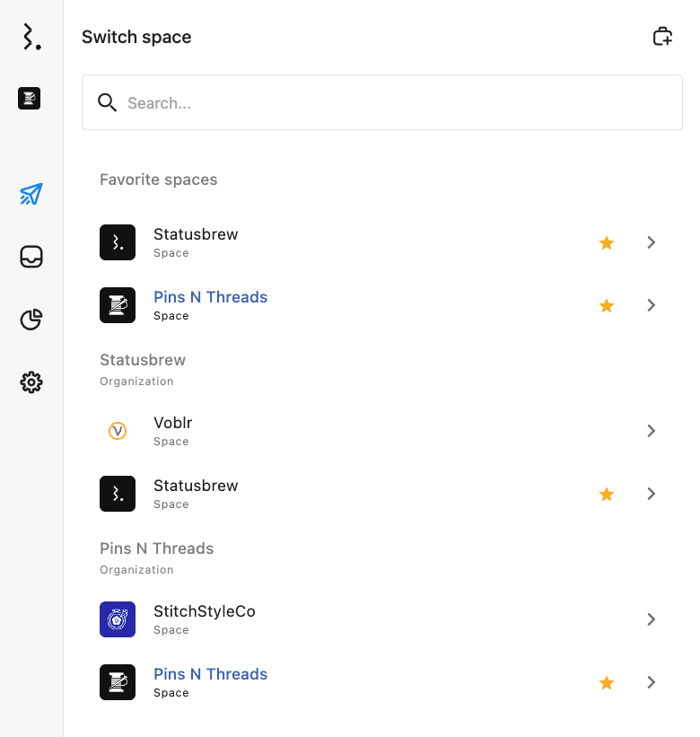Toggle star on Statusbrew under Statusbrew organization
700x737 pixels.
pyautogui.click(x=607, y=494)
